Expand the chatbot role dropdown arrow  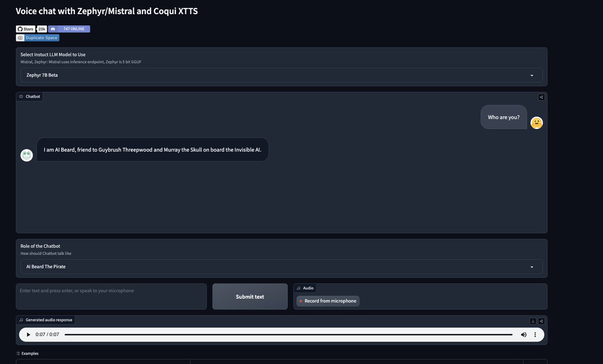click(x=532, y=267)
